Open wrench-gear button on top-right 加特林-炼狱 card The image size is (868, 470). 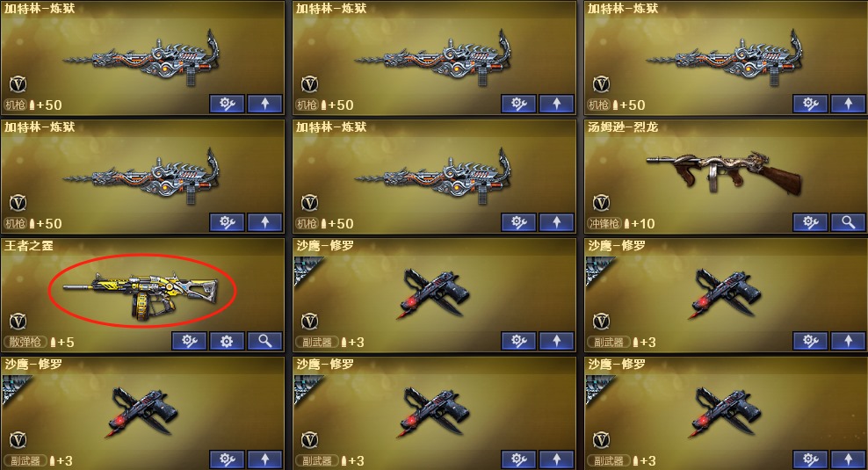(x=810, y=104)
